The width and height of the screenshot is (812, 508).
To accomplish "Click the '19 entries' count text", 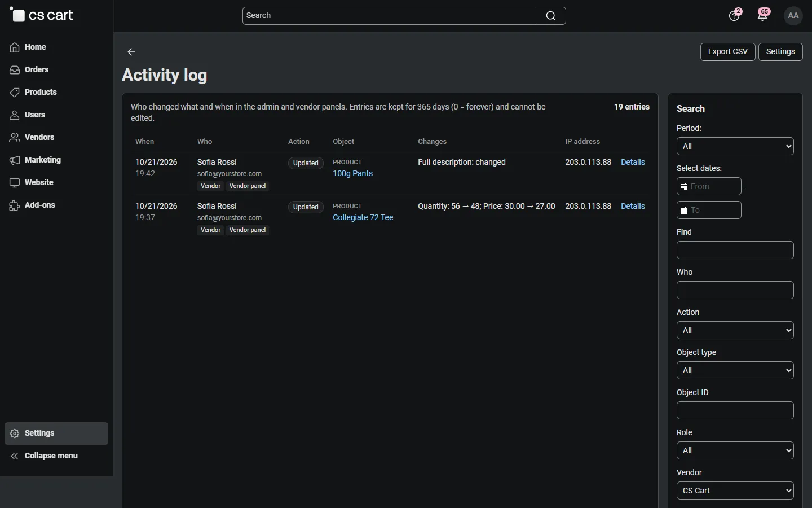I will [x=632, y=107].
